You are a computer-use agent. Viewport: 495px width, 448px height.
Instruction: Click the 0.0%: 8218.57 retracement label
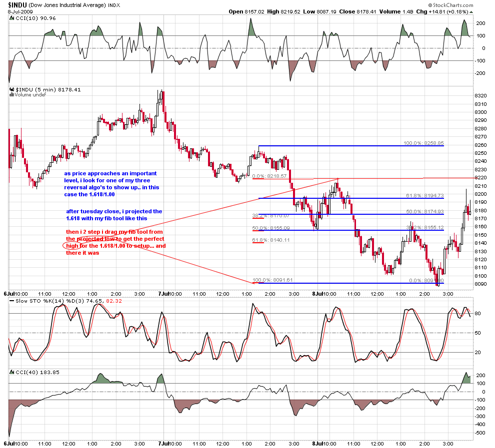(269, 176)
